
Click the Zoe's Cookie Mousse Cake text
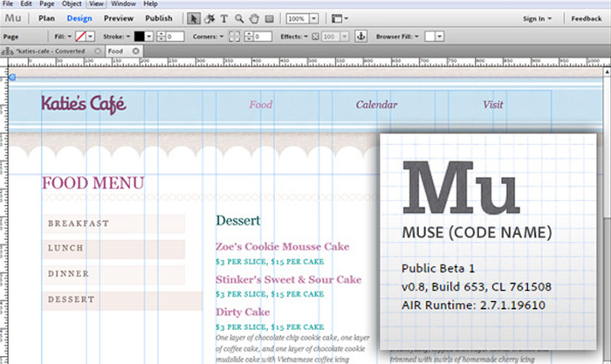point(283,247)
